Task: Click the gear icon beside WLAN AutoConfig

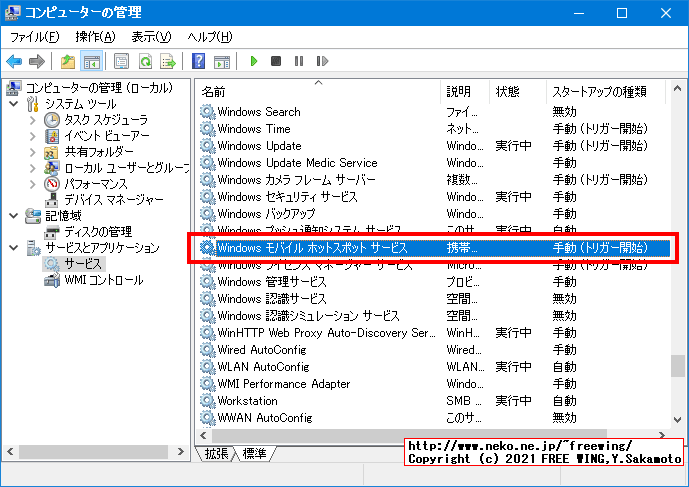Action: [x=207, y=367]
